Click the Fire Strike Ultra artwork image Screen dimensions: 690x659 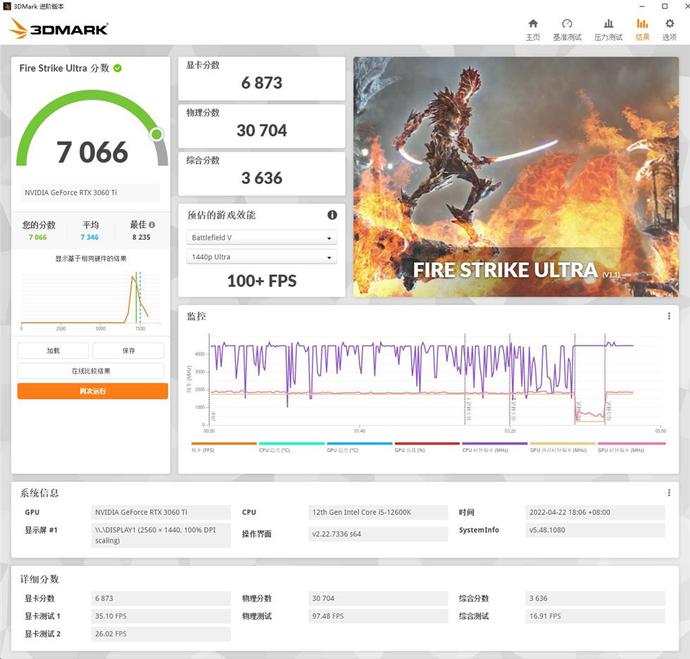pyautogui.click(x=516, y=175)
